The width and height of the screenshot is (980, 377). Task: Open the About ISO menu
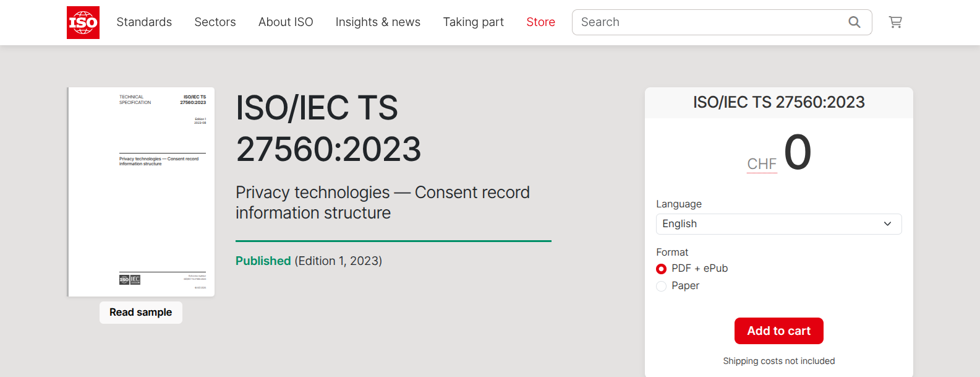point(286,22)
